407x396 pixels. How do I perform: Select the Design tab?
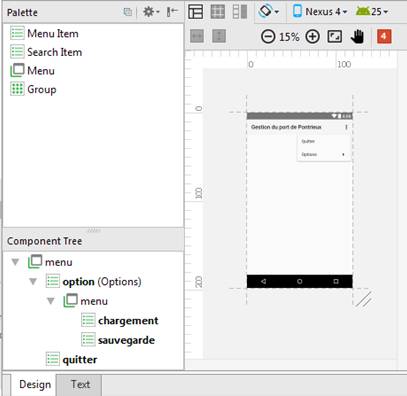pos(35,384)
